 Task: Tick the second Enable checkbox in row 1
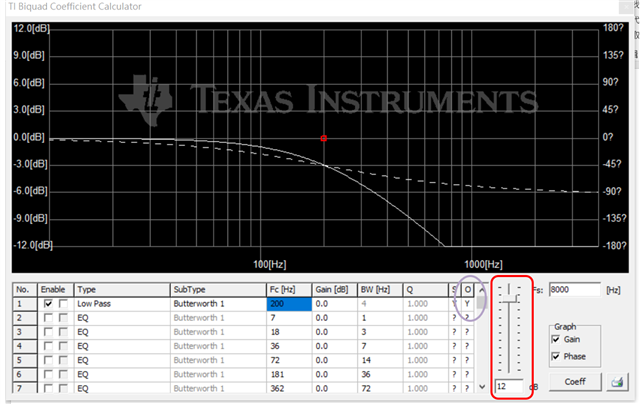(63, 304)
